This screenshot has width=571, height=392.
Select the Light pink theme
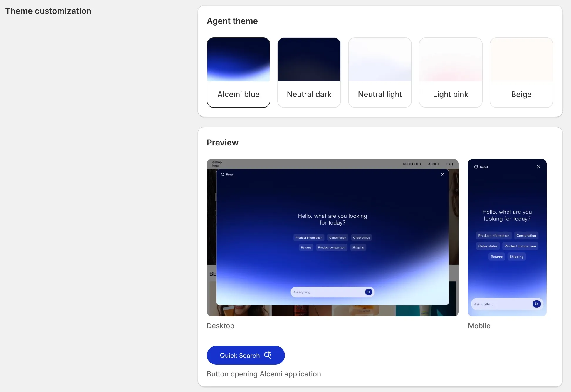pyautogui.click(x=451, y=72)
